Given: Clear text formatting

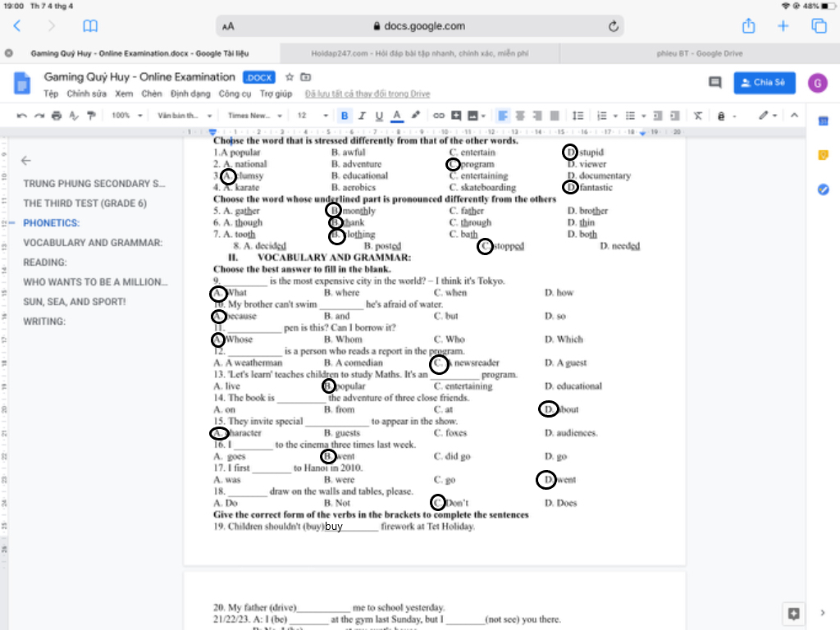Looking at the screenshot, I should pyautogui.click(x=697, y=116).
